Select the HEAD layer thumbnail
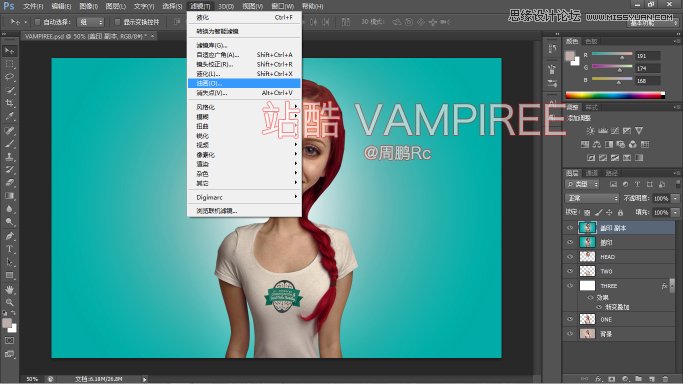 pos(587,257)
